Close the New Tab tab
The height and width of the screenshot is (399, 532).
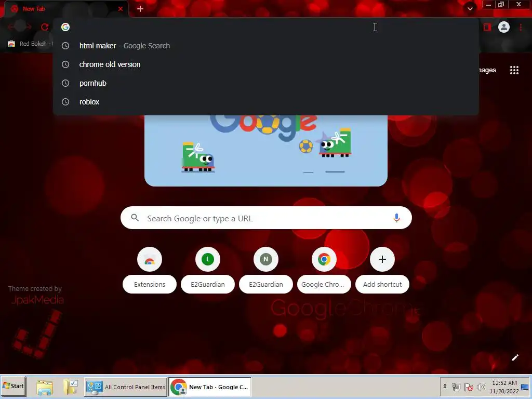pyautogui.click(x=121, y=9)
